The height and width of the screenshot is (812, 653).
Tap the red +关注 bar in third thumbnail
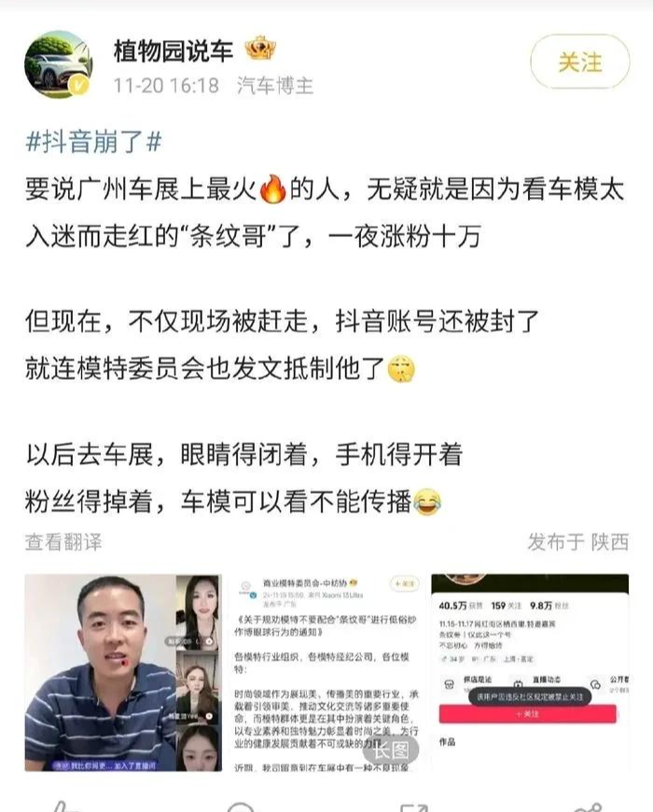coord(527,714)
